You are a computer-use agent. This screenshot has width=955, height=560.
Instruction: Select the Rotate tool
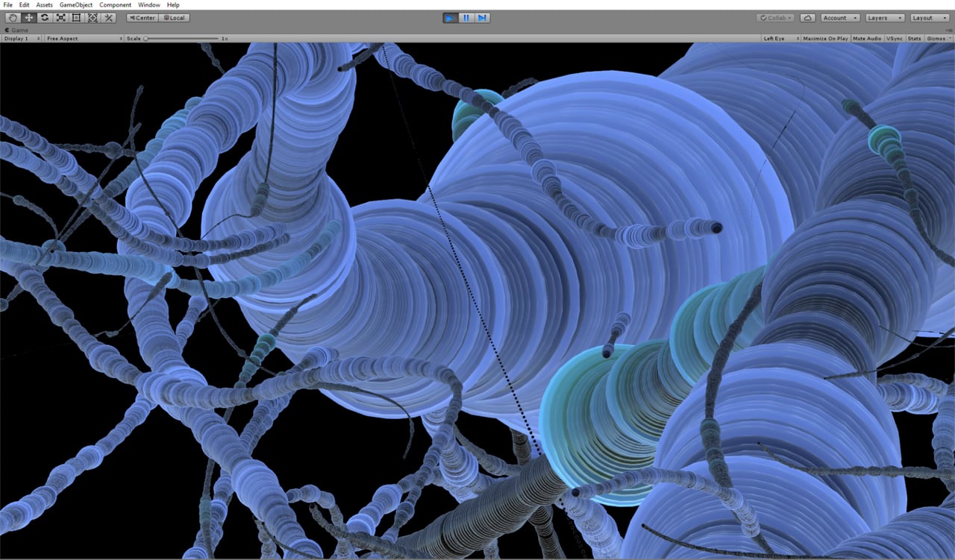point(45,17)
